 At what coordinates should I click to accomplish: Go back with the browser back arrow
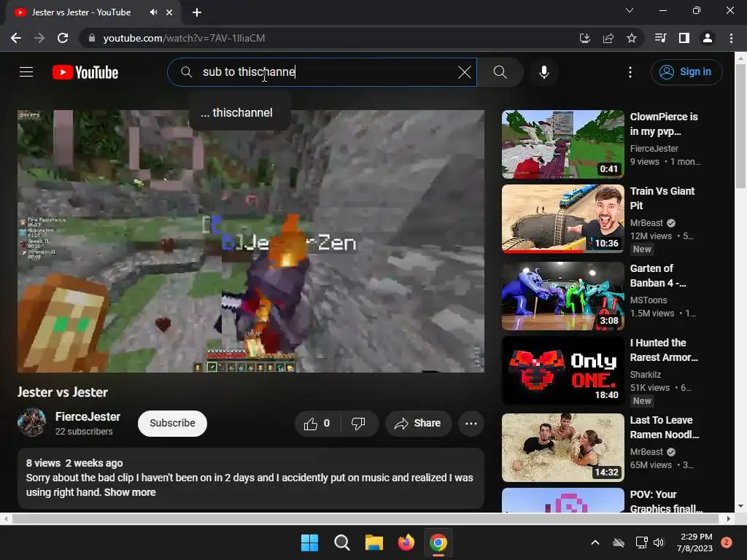[16, 38]
